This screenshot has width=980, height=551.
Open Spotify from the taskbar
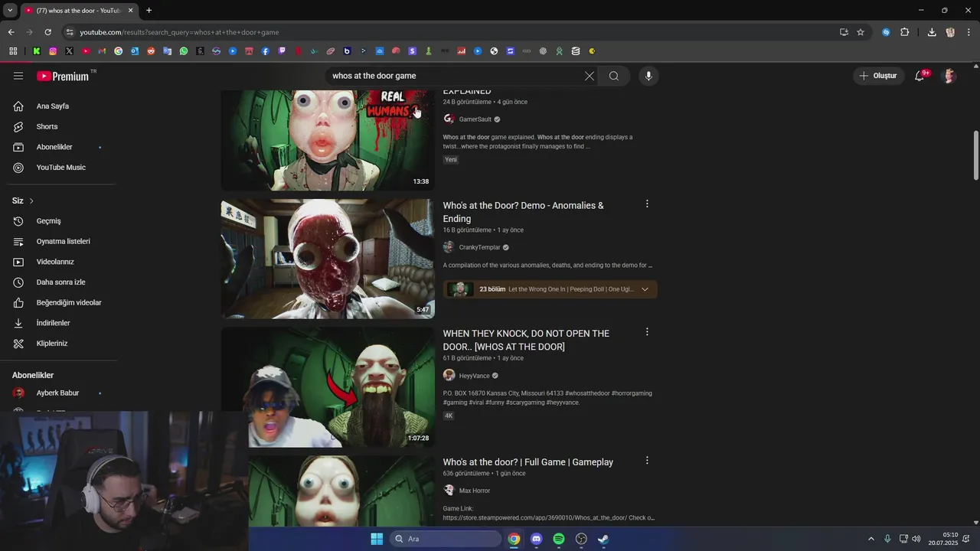[x=559, y=539]
